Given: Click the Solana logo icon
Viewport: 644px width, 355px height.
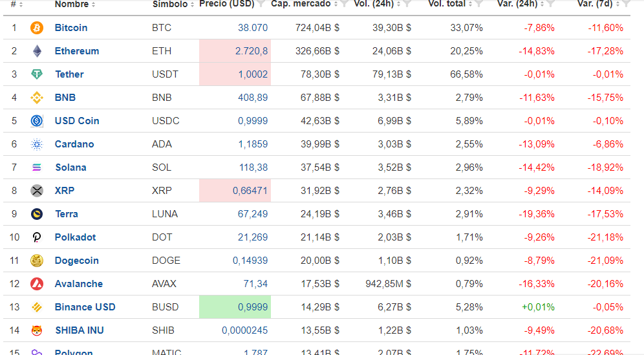Looking at the screenshot, I should (37, 167).
